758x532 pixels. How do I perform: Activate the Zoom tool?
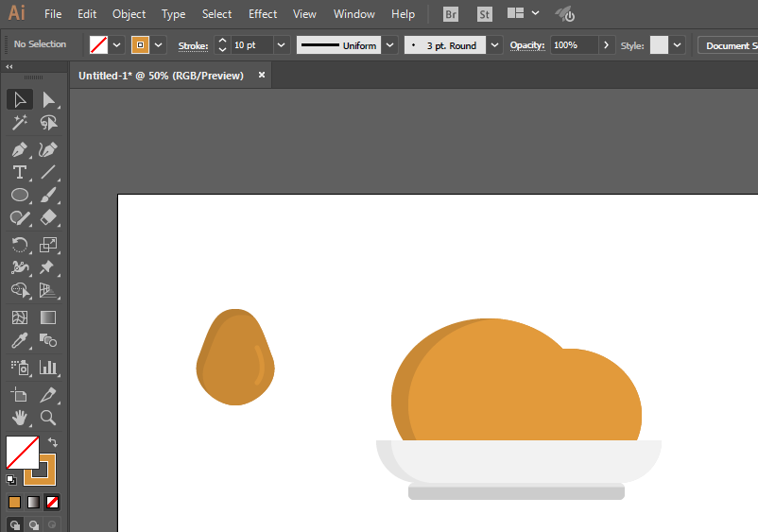[x=48, y=417]
